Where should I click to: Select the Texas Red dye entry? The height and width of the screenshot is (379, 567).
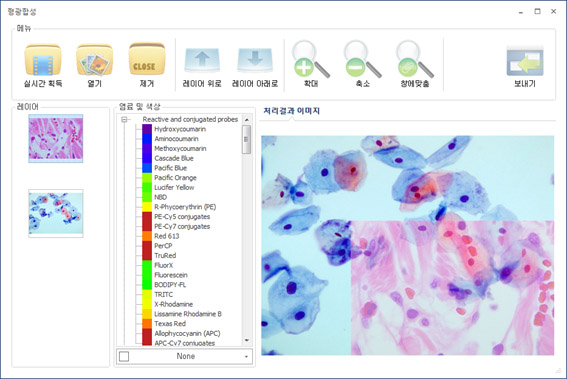170,324
